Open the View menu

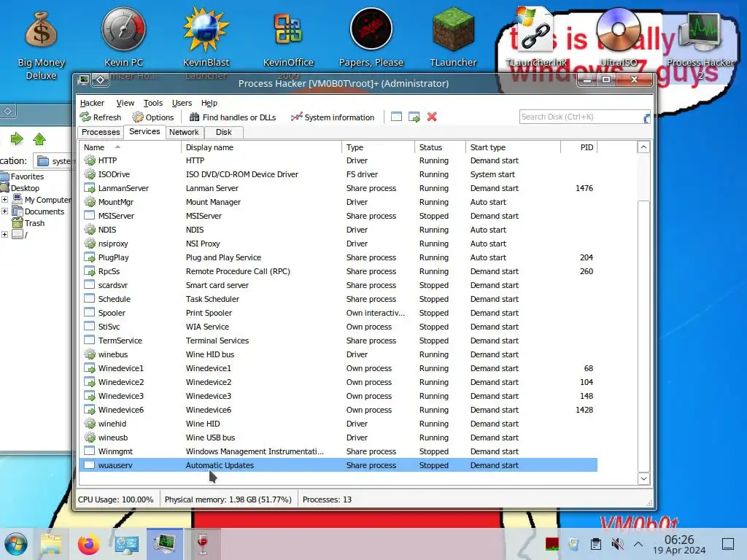click(125, 103)
